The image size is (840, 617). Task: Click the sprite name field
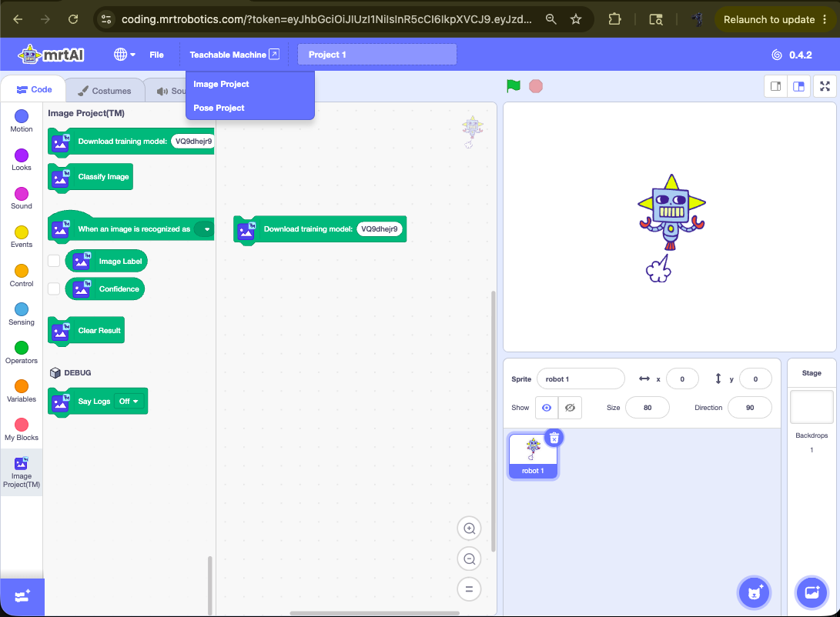[581, 379]
